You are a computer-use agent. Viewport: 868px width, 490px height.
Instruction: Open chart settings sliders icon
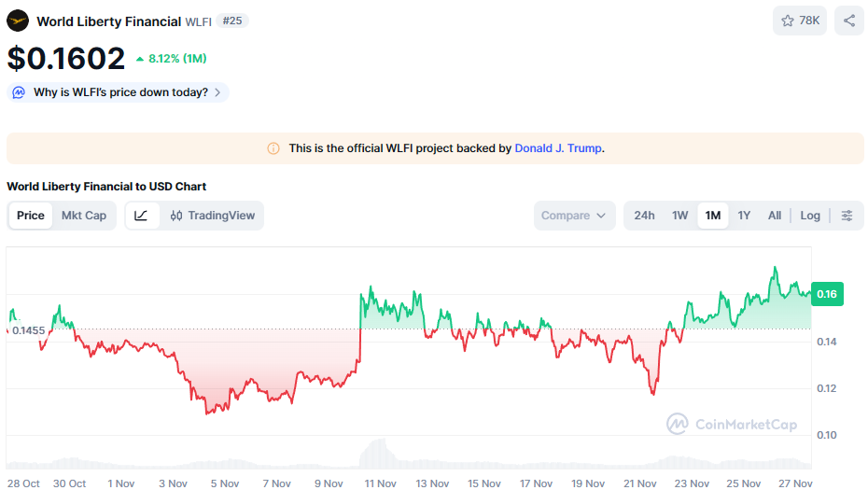847,216
